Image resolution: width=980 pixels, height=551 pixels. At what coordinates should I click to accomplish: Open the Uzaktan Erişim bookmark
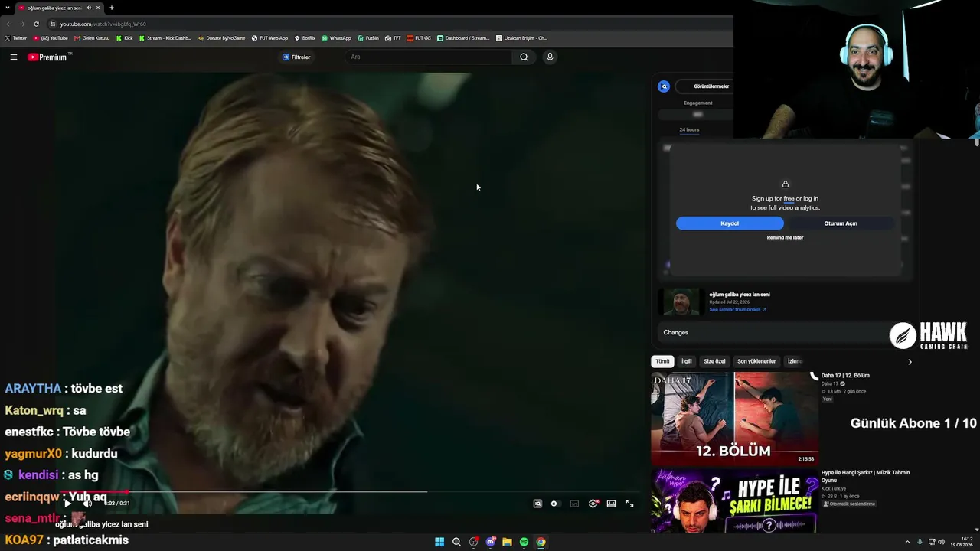[x=521, y=38]
